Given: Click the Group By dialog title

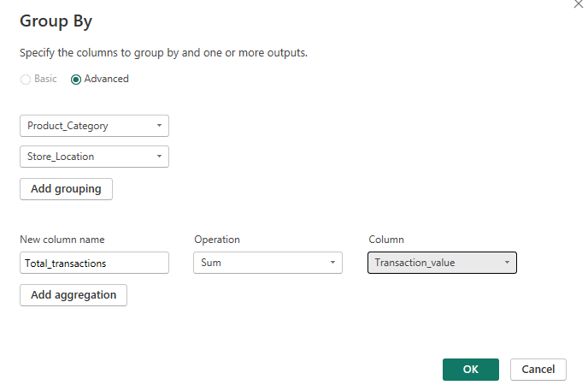Looking at the screenshot, I should point(56,21).
